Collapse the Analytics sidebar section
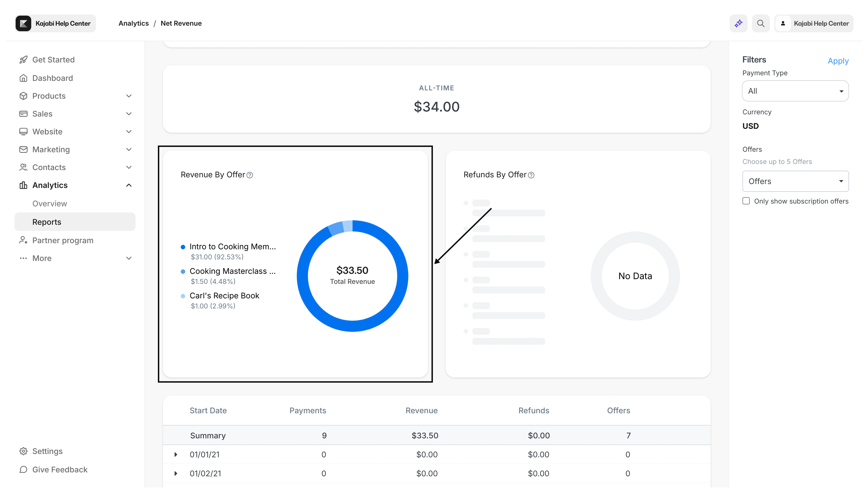Image resolution: width=868 pixels, height=493 pixels. point(129,185)
